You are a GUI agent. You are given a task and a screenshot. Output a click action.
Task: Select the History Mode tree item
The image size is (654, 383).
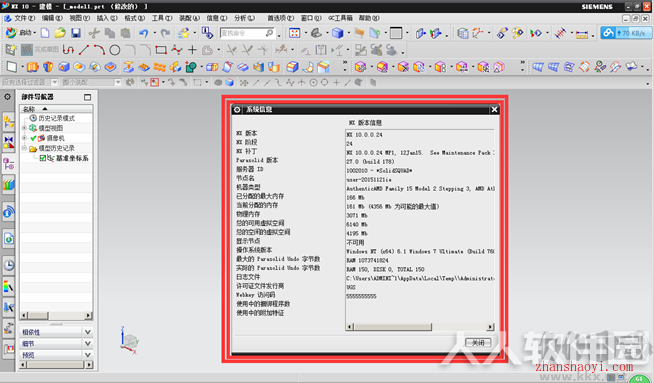[56, 118]
